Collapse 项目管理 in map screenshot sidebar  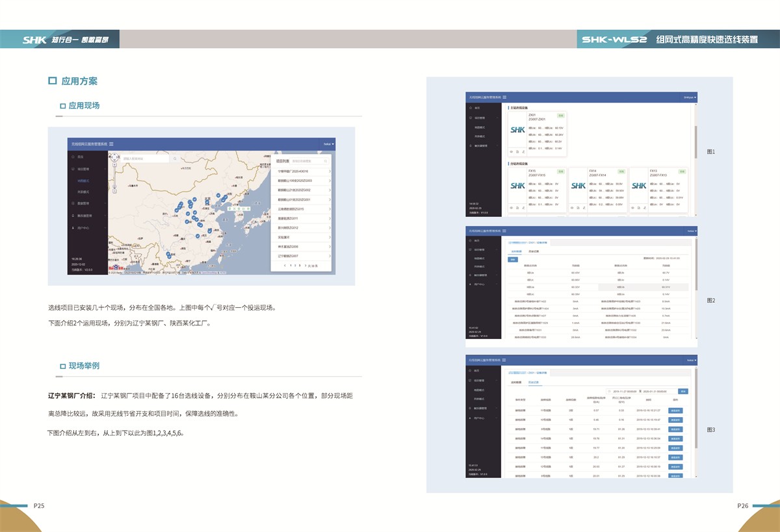88,169
